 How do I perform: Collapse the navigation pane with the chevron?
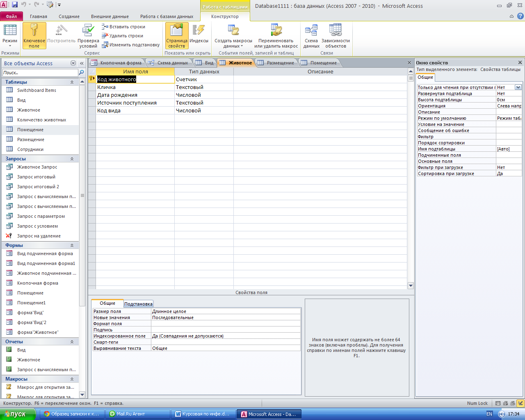[x=82, y=63]
